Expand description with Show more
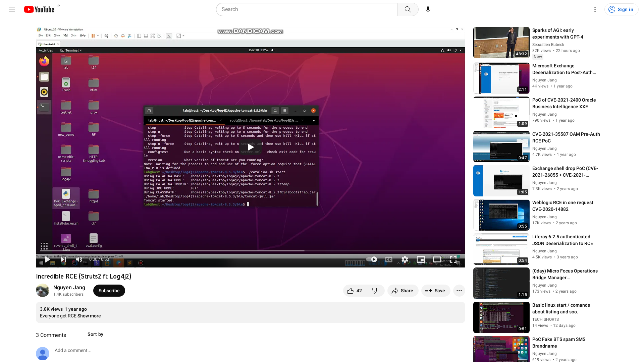This screenshot has height=362, width=644. [89, 316]
